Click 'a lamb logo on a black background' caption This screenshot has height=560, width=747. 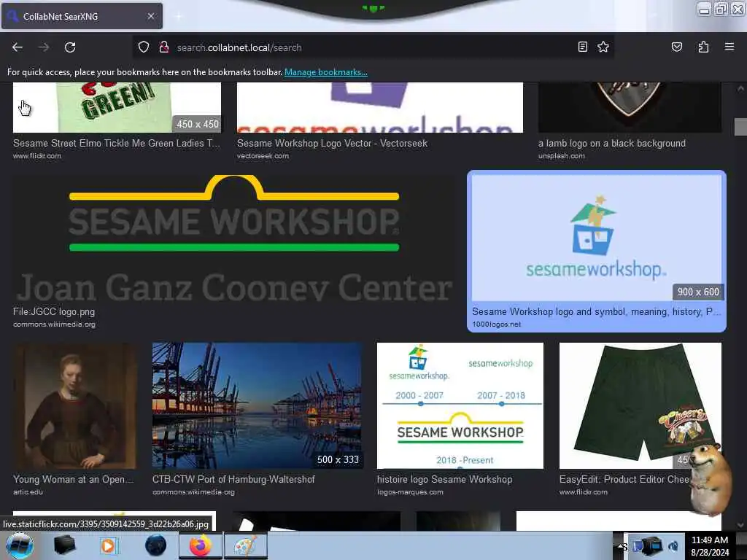click(612, 144)
